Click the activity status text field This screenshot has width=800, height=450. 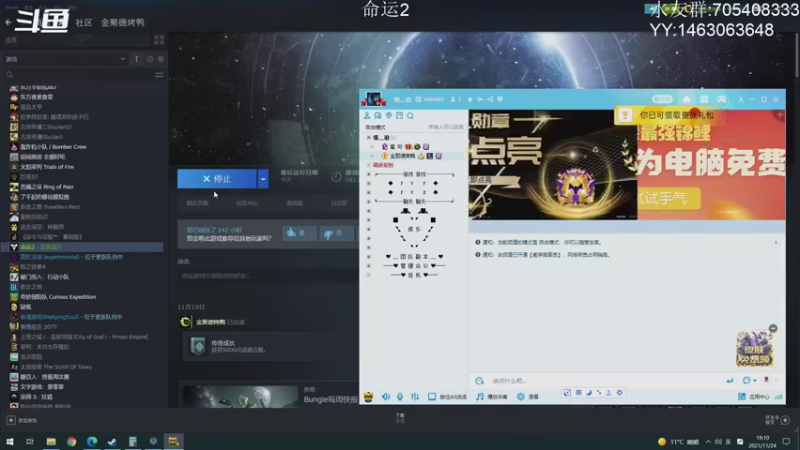pyautogui.click(x=268, y=276)
